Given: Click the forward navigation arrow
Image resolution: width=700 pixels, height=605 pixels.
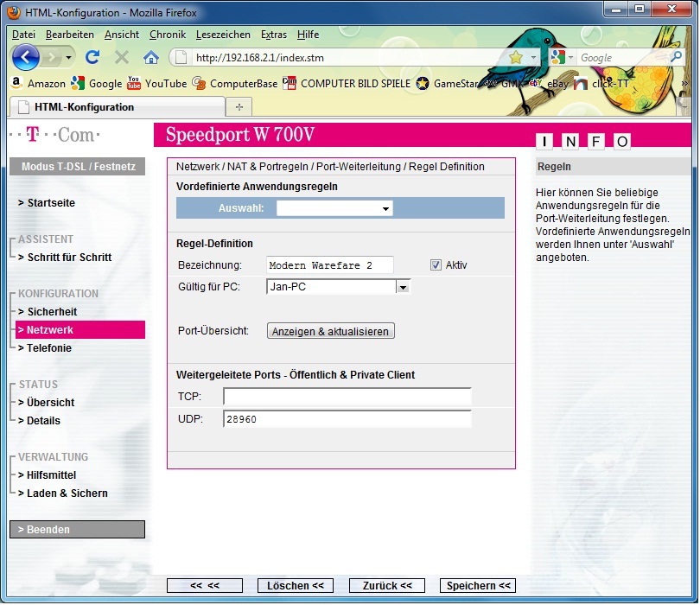Looking at the screenshot, I should 53,57.
